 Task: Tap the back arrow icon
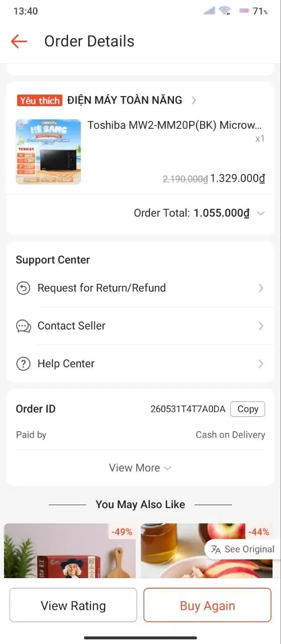tap(19, 41)
